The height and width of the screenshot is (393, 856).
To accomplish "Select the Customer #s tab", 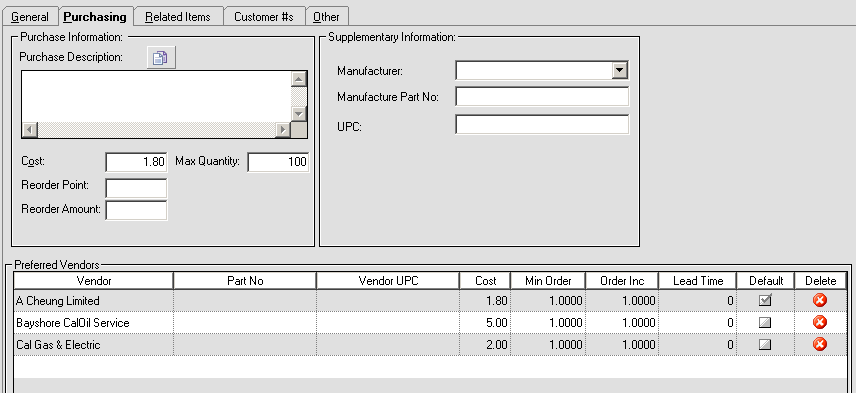I will (x=264, y=17).
